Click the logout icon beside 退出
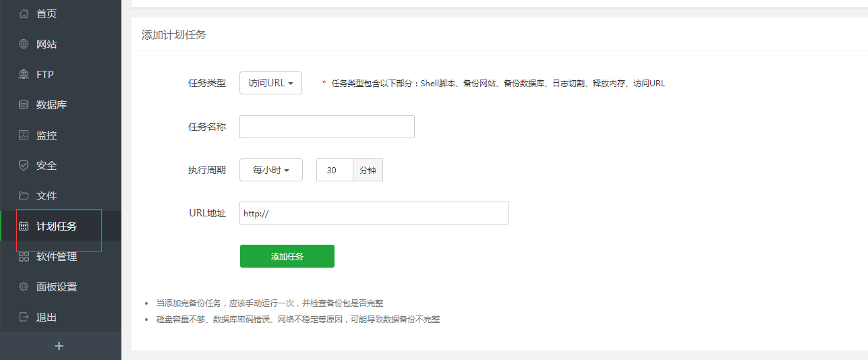 (x=24, y=317)
